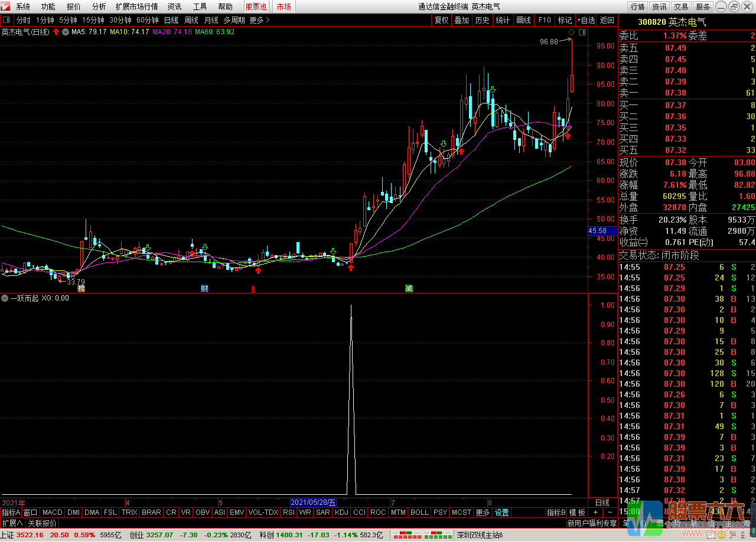Click the 日线 label below the indicator pane
Screen dimensions: 756x542
602,502
